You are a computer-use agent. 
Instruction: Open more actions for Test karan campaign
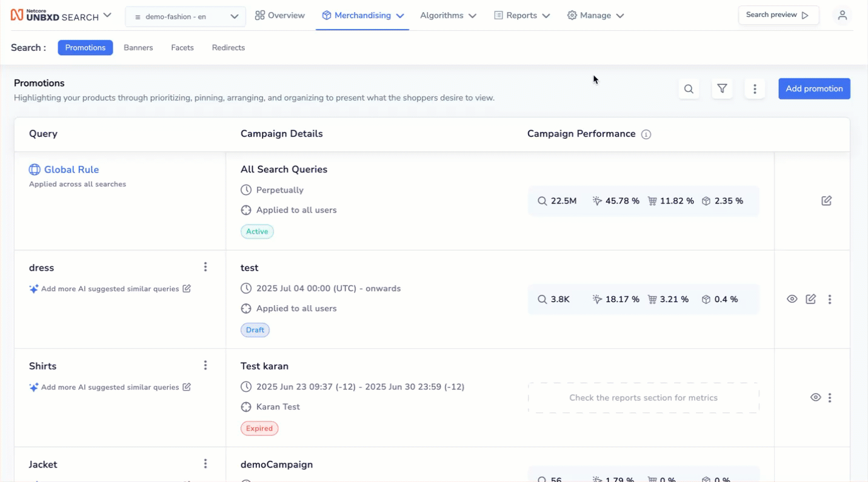pos(830,398)
